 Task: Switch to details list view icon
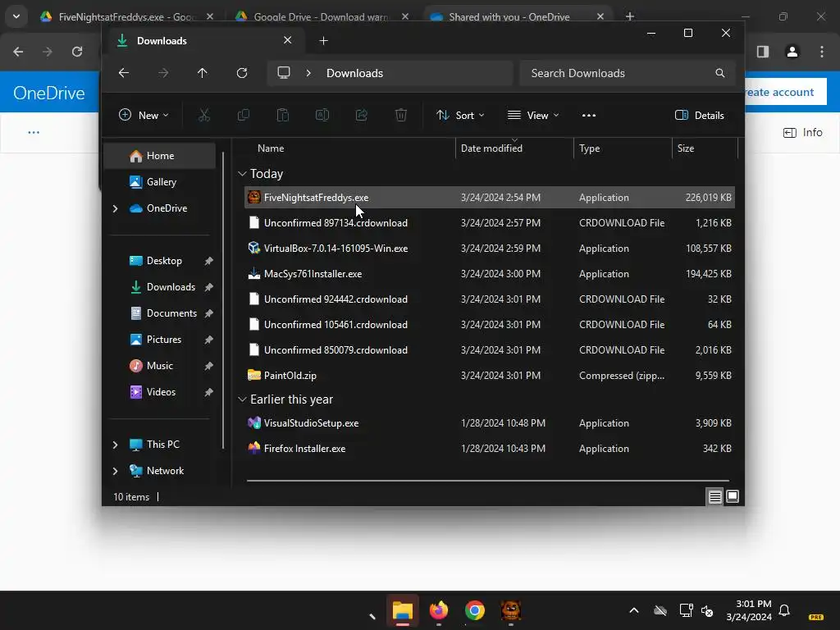pyautogui.click(x=714, y=496)
